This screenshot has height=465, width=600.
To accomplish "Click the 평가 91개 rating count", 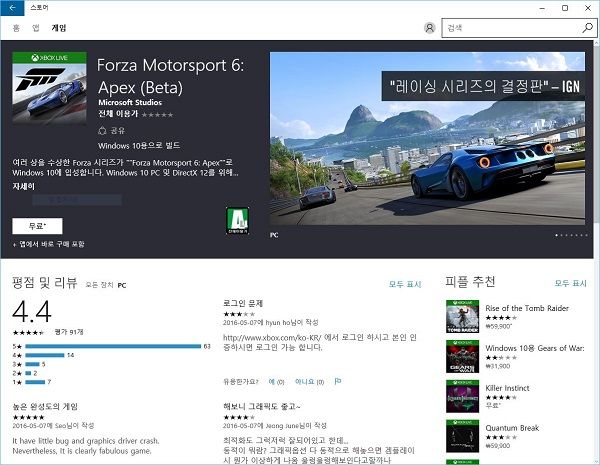I will pos(69,332).
